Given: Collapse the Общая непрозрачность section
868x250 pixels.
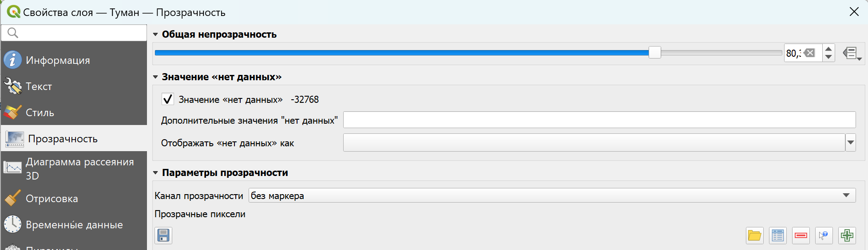Looking at the screenshot, I should [155, 35].
